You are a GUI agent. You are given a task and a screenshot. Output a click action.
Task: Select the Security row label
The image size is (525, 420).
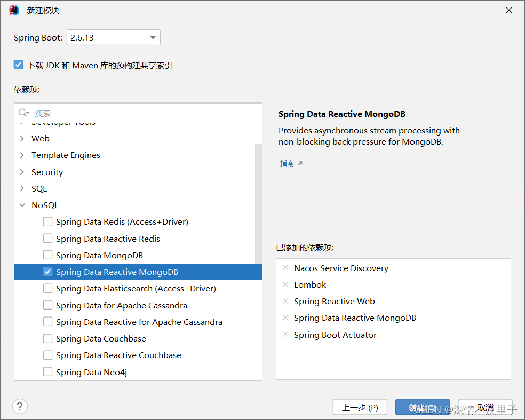pos(47,172)
